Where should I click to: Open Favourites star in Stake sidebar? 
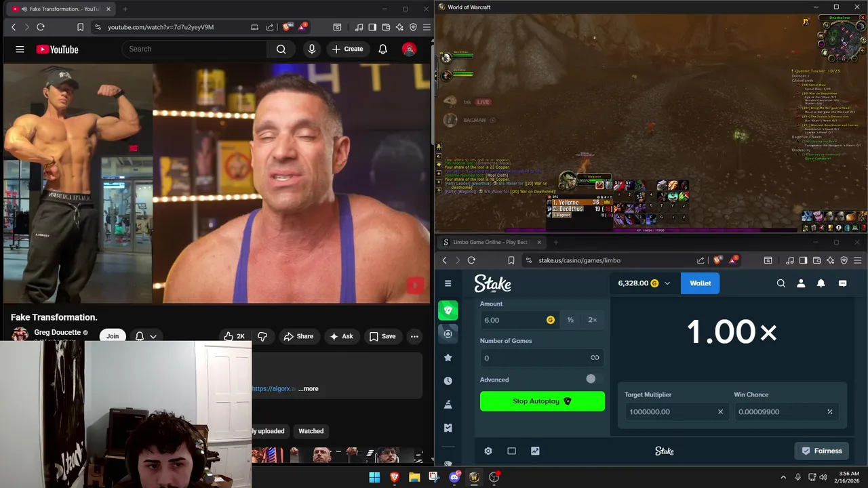point(448,357)
